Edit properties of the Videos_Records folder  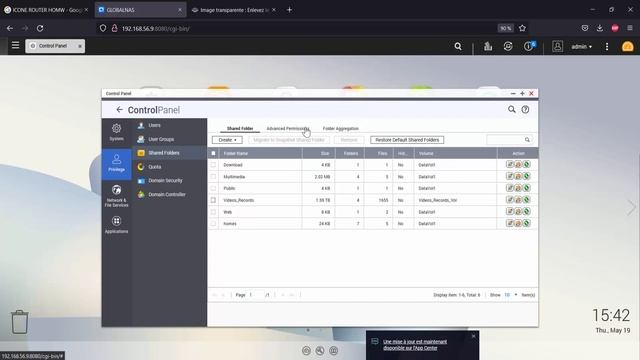[509, 200]
